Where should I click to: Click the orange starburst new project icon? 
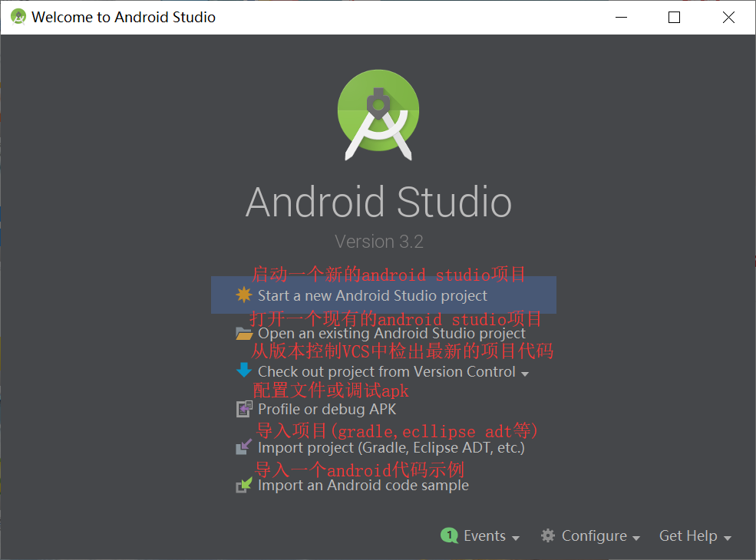coord(244,295)
